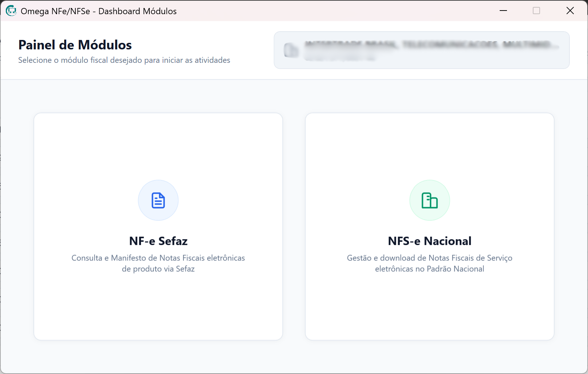Click the green building icon for NFS-e Nacional

(x=430, y=200)
